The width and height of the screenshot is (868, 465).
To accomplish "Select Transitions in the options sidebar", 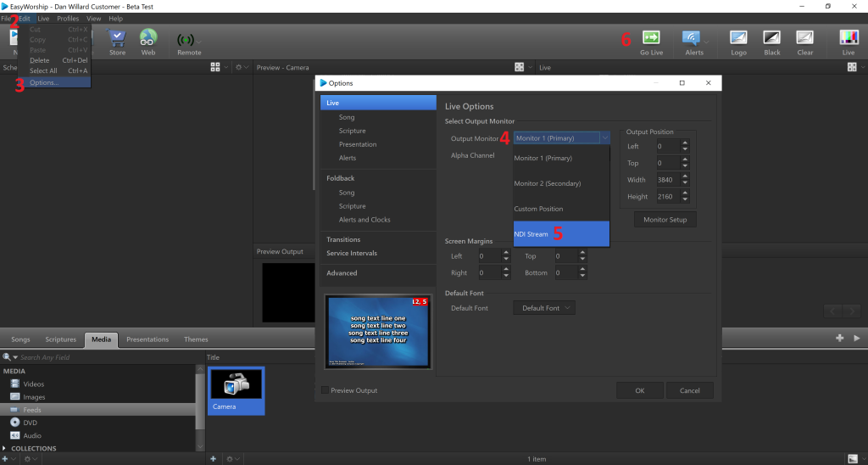I will [x=343, y=239].
